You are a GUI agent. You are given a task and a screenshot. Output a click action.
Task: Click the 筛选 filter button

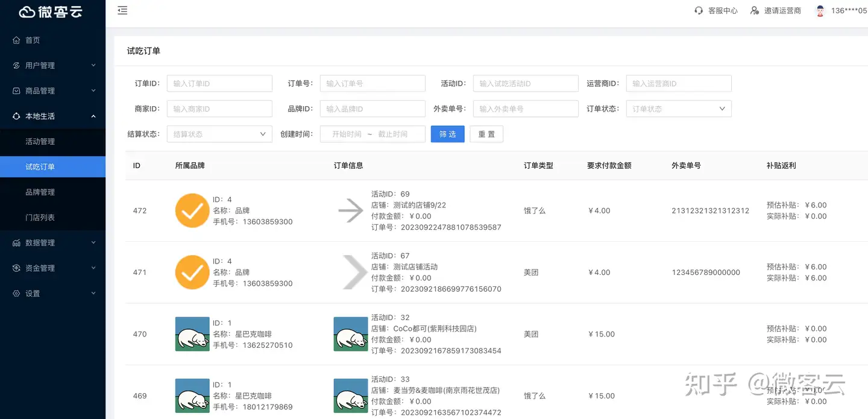pos(447,134)
